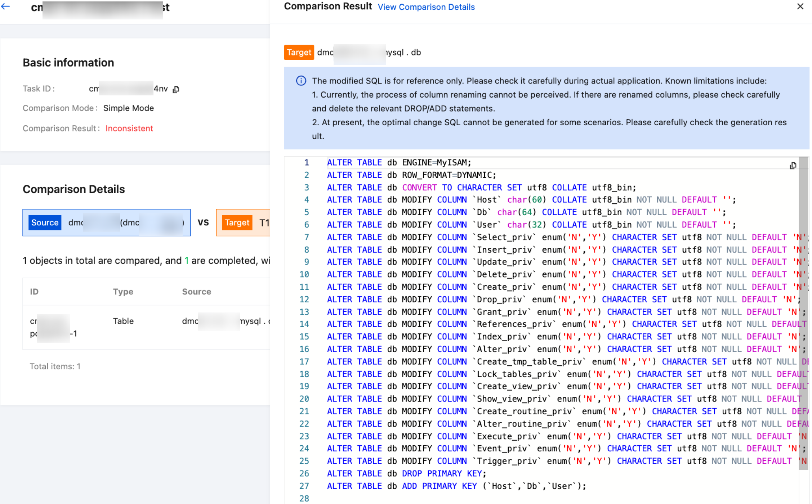
Task: Click the ID column header
Action: point(34,292)
